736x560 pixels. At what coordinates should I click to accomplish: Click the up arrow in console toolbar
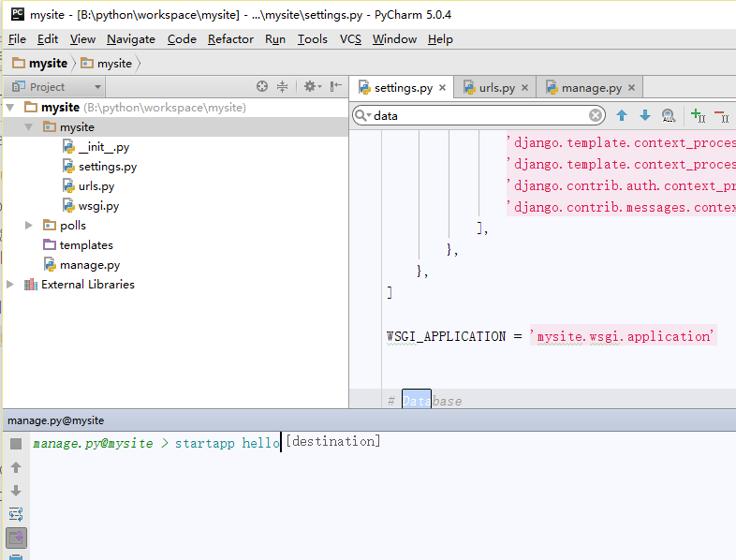(x=16, y=467)
